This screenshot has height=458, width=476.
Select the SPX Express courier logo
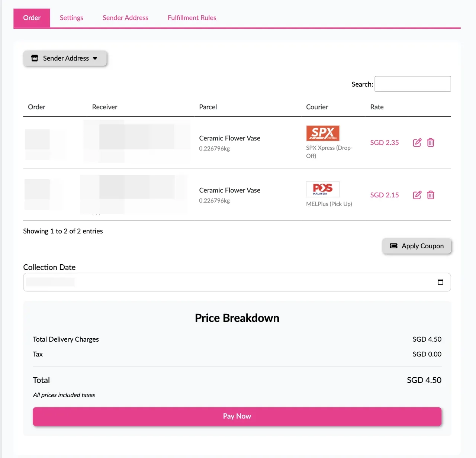point(322,133)
